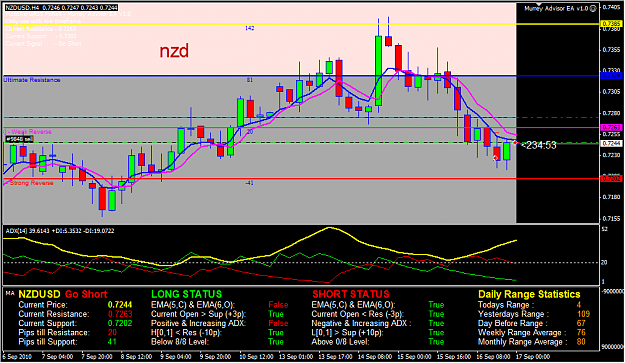This screenshot has width=625, height=363.
Task: Click the 'Daily Range Statistics' heading
Action: click(x=529, y=294)
